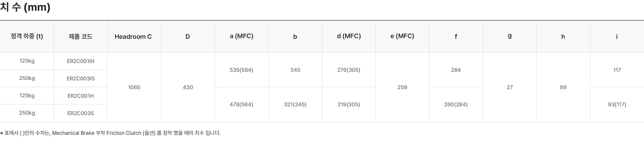Select the Headroom C column header
Screen dimensions: 644x150
tap(133, 37)
